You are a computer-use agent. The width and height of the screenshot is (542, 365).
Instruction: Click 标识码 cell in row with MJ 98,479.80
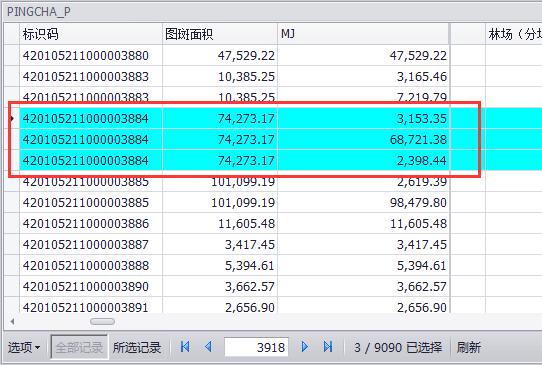[91, 203]
